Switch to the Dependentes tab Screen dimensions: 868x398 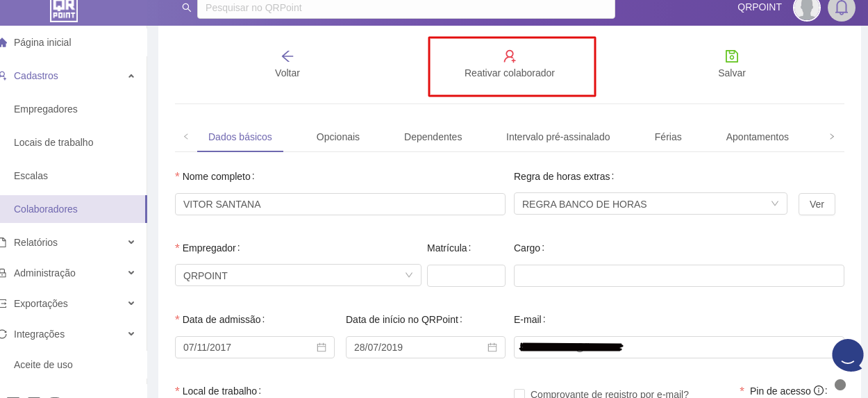tap(433, 137)
